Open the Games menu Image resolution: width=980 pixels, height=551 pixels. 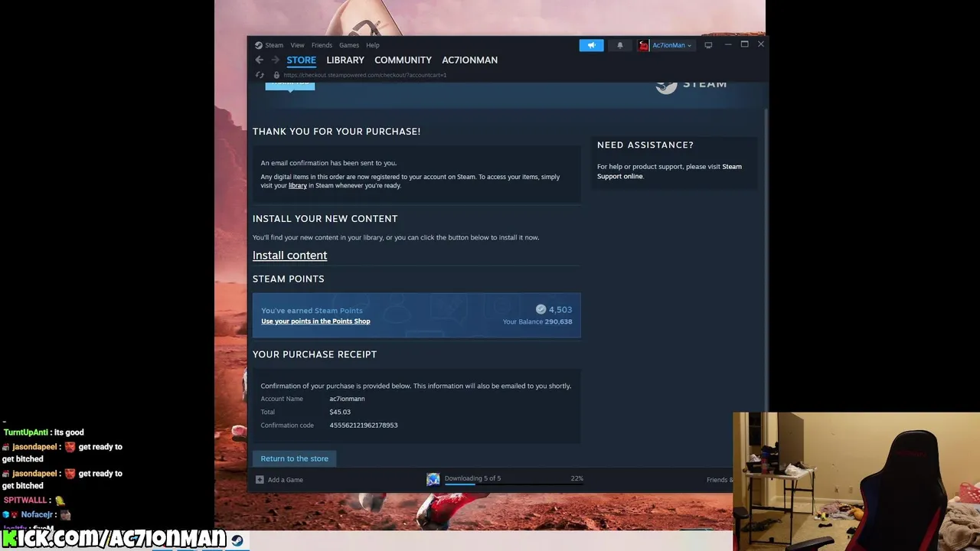[x=349, y=45]
